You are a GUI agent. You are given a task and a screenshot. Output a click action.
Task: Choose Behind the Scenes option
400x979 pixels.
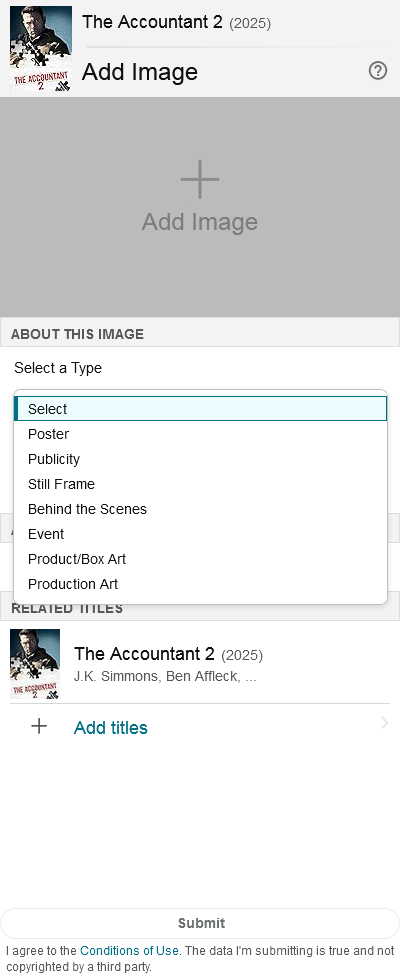point(200,509)
